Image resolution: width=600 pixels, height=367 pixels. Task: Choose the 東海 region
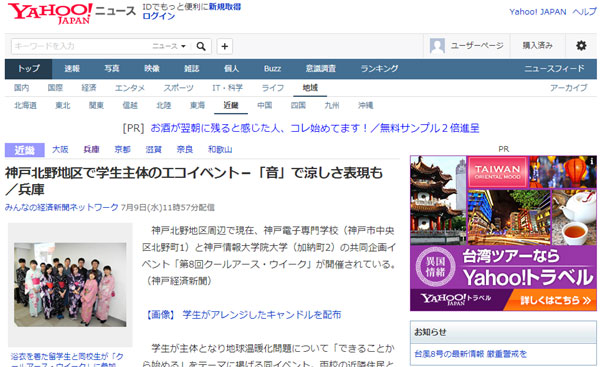(197, 105)
